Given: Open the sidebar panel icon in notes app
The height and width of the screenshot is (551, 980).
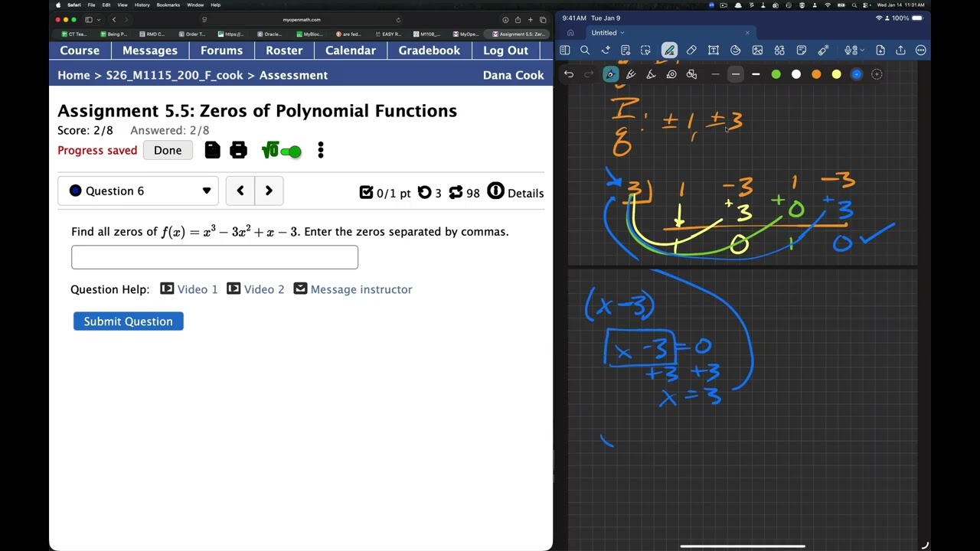Looking at the screenshot, I should pos(565,51).
